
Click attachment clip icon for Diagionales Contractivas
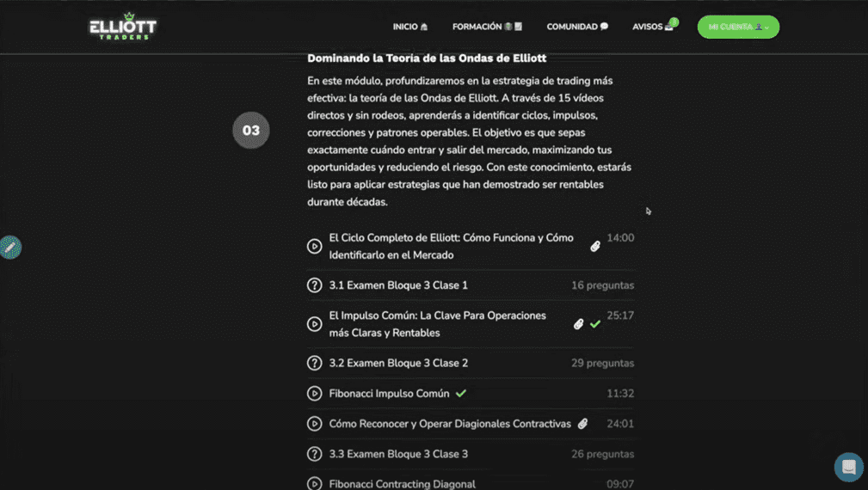[x=583, y=424]
